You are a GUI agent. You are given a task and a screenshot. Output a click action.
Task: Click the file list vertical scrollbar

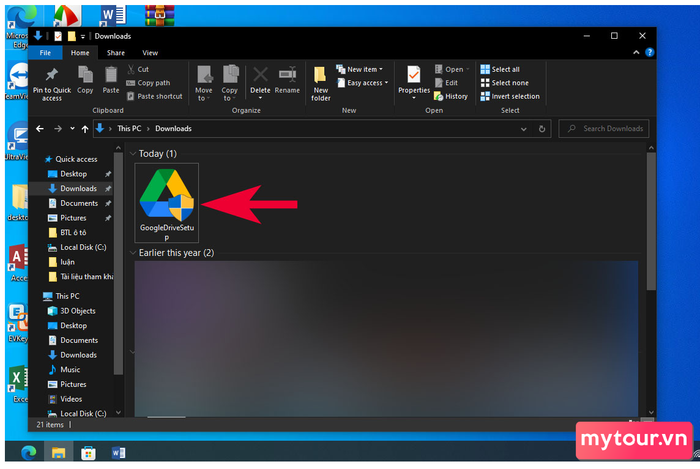pyautogui.click(x=651, y=221)
